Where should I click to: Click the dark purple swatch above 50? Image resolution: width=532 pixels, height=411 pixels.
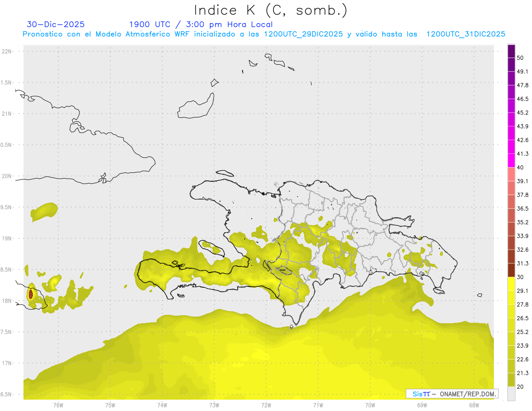511,51
